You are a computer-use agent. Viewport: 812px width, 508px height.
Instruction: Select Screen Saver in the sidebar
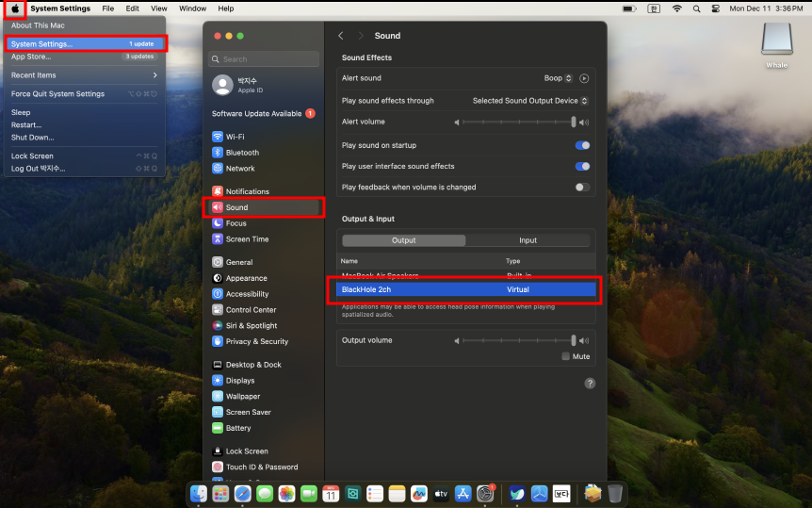point(241,412)
